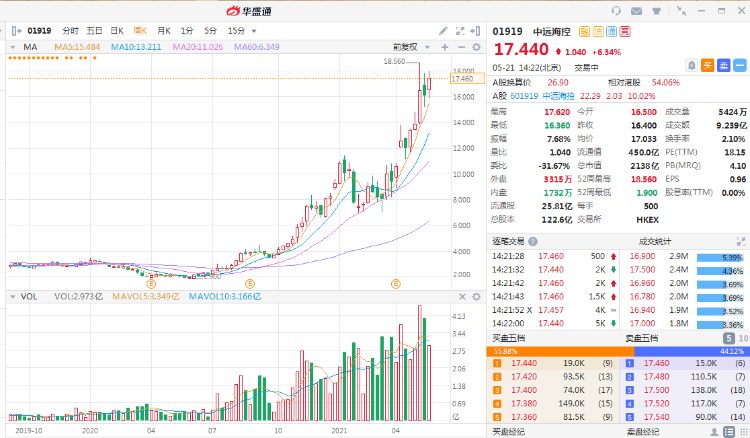Select bid level 3 at 17.400
Image resolution: width=750 pixels, height=438 pixels.
(x=553, y=390)
